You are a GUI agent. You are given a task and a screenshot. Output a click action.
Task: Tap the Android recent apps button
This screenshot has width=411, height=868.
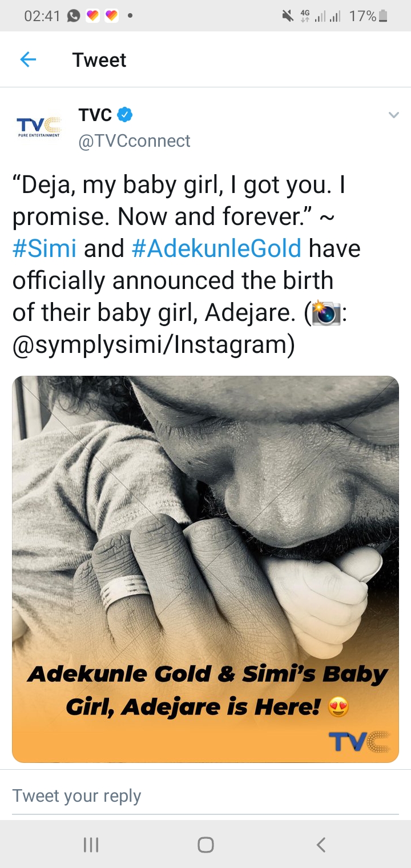tap(91, 845)
